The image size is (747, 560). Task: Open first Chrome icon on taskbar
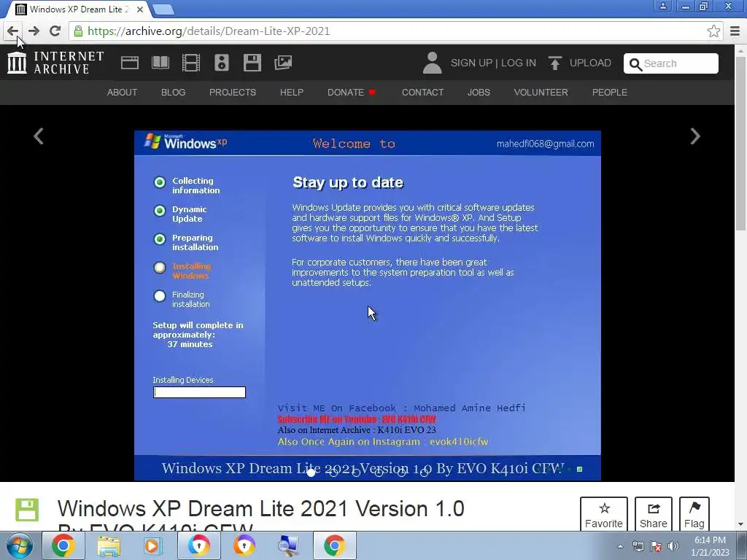(x=63, y=545)
